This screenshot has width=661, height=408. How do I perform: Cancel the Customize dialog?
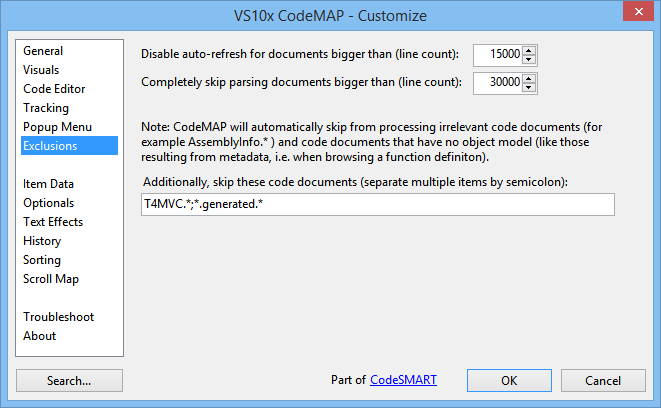coord(603,381)
